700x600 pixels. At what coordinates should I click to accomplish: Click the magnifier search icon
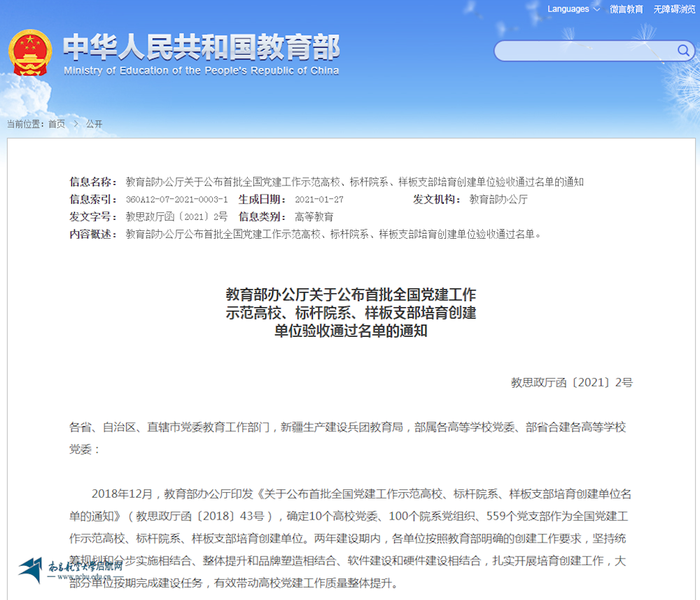coord(683,50)
